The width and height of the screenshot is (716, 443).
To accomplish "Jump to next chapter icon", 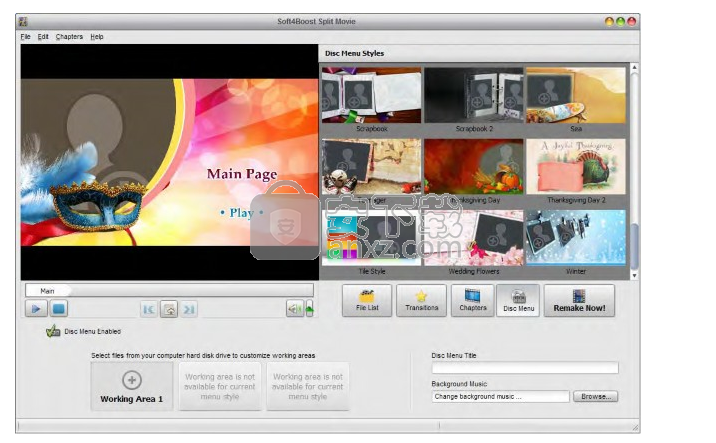I will (x=189, y=309).
